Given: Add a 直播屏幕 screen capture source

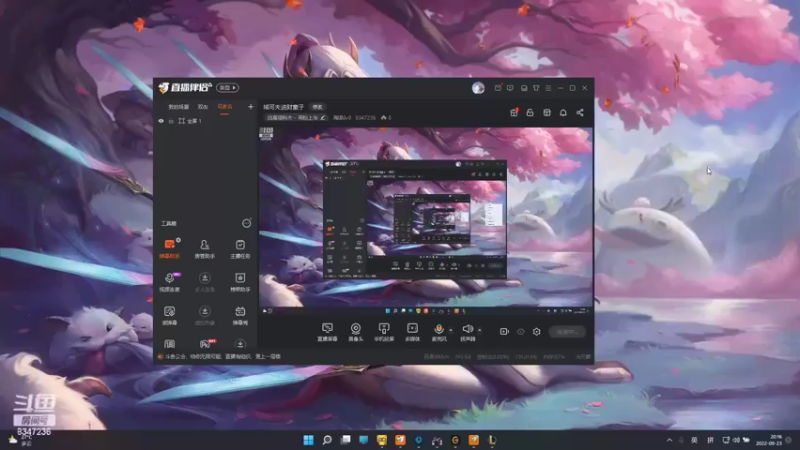Looking at the screenshot, I should [328, 332].
